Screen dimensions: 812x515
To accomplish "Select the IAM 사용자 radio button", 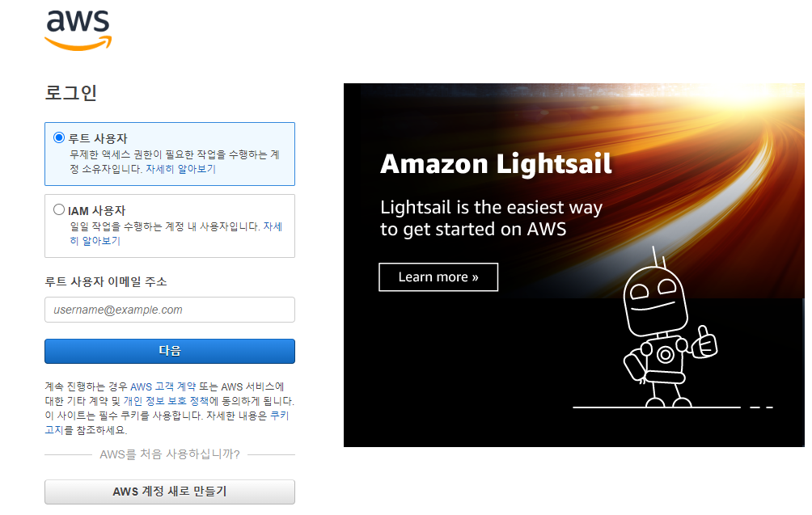I will point(59,209).
